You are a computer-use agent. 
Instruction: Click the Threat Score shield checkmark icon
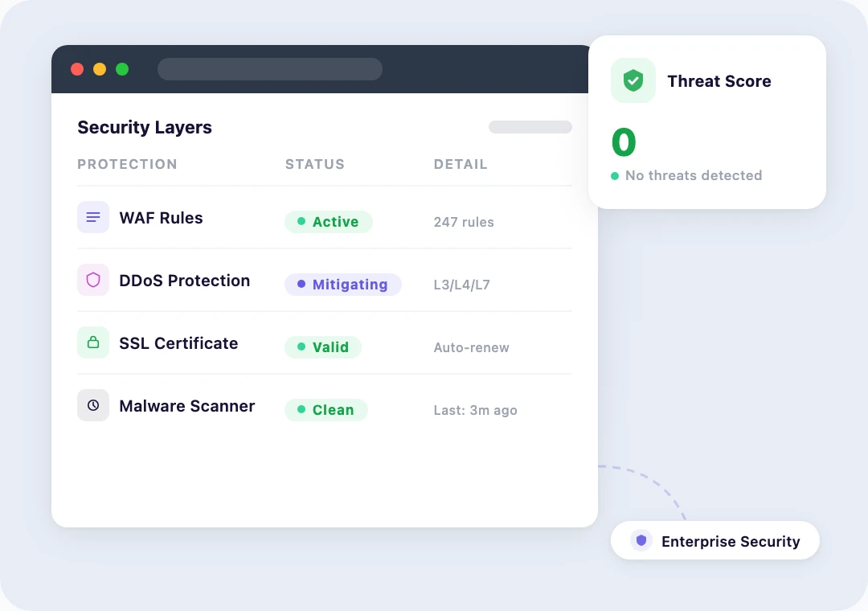pyautogui.click(x=633, y=80)
